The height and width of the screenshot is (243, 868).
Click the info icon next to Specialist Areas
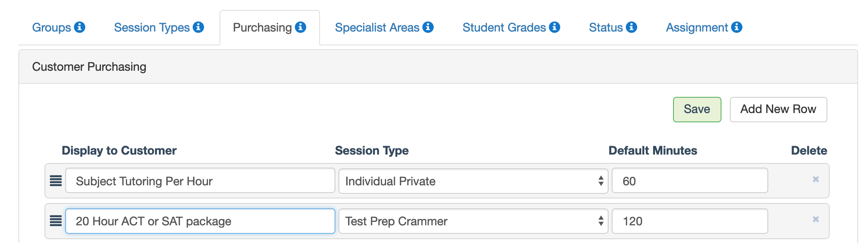coord(428,27)
